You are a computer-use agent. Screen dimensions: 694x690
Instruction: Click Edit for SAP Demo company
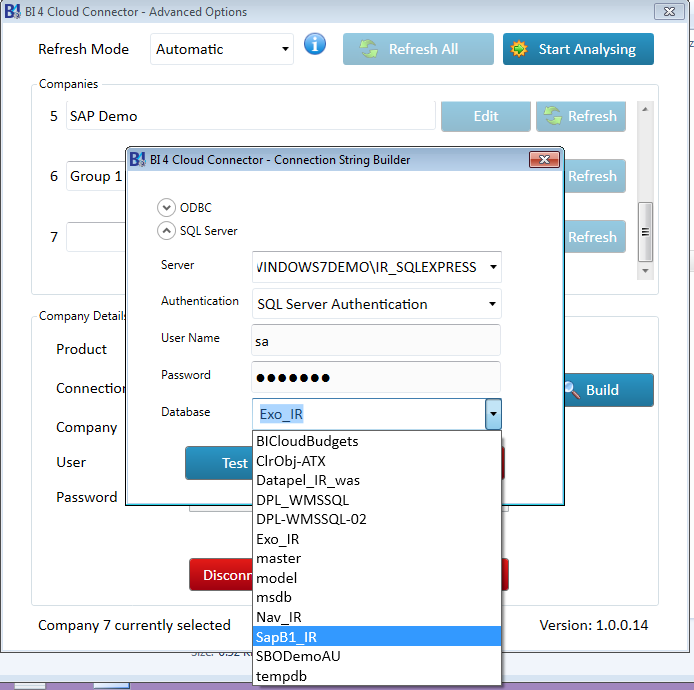[486, 116]
